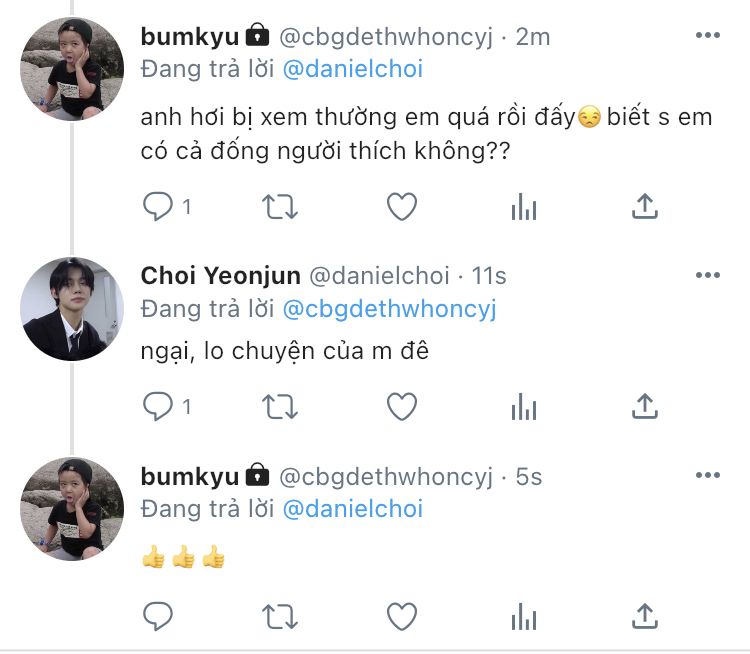Share bumkyu's thumbs-up emoji tweet
This screenshot has height=654, width=750.
(646, 614)
